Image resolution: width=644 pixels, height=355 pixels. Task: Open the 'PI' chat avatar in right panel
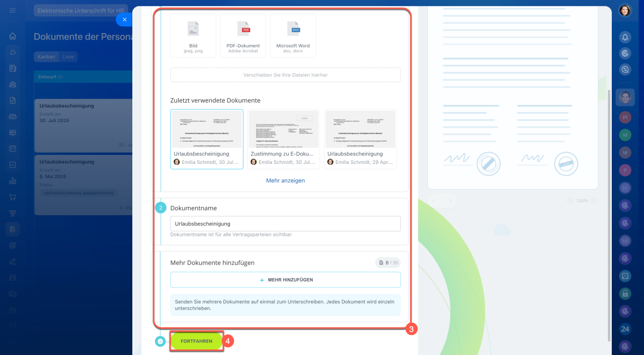(625, 117)
